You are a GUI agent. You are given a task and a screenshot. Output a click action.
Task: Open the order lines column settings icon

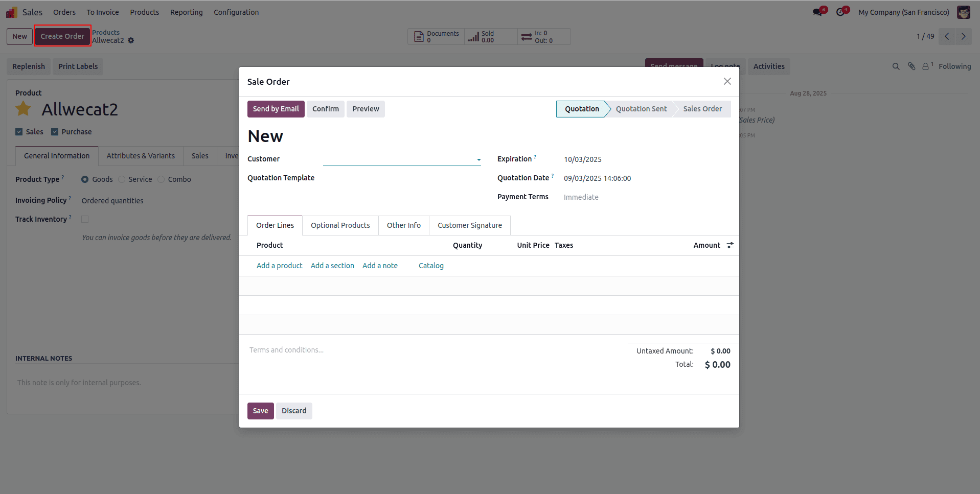point(730,245)
